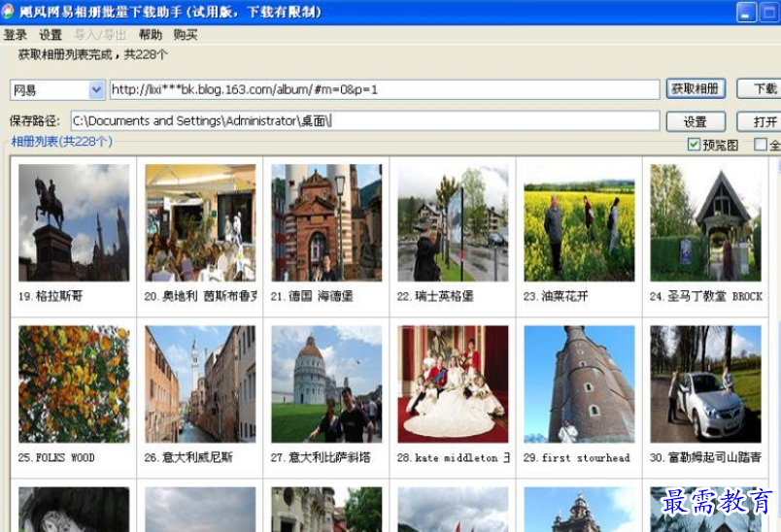
Task: Click the label 19. 格拉斯哥
Action: (x=51, y=296)
